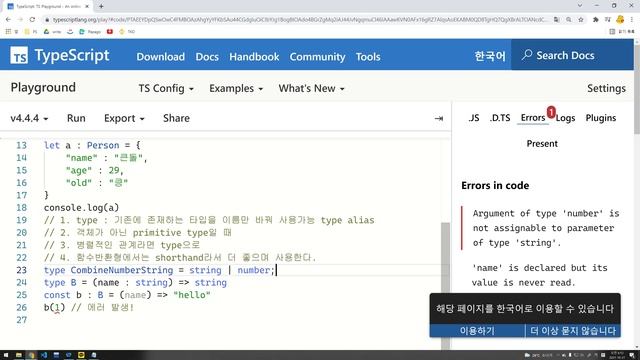Open the KakaoTalk yellow taskbar icon

81,355
